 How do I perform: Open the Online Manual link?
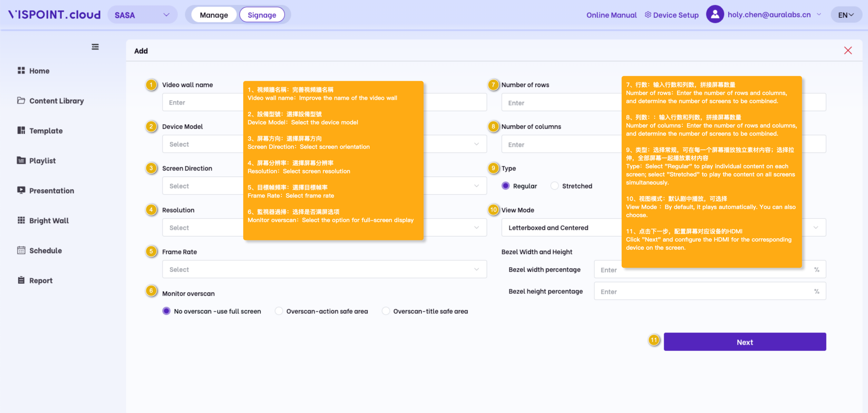(x=611, y=15)
